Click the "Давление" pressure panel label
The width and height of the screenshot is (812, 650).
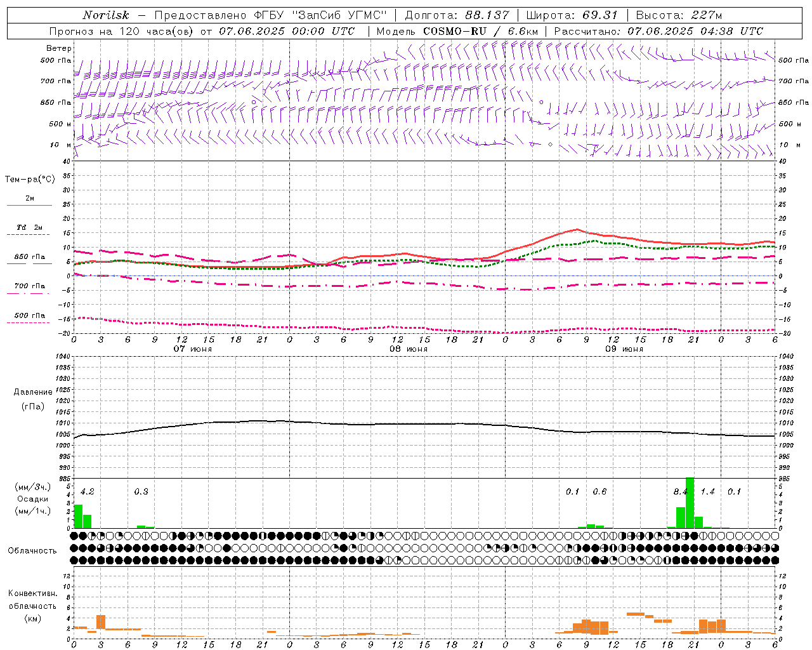point(33,392)
